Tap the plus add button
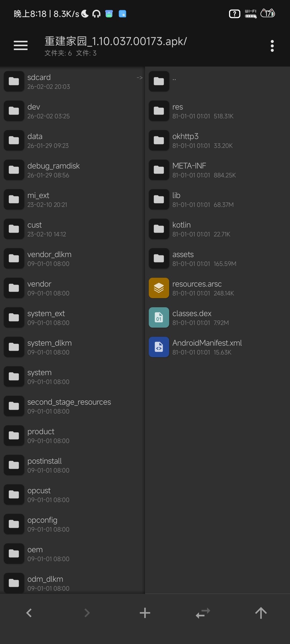290x644 pixels. tap(145, 613)
